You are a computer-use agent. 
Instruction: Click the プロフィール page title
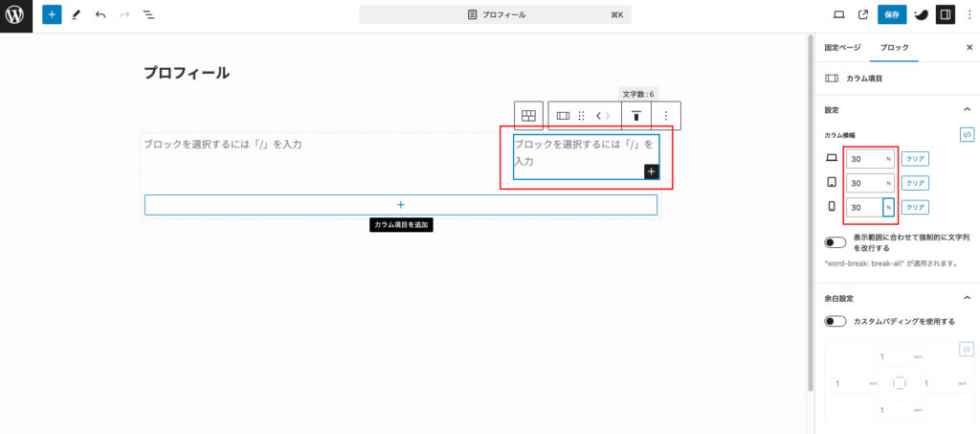coord(187,73)
